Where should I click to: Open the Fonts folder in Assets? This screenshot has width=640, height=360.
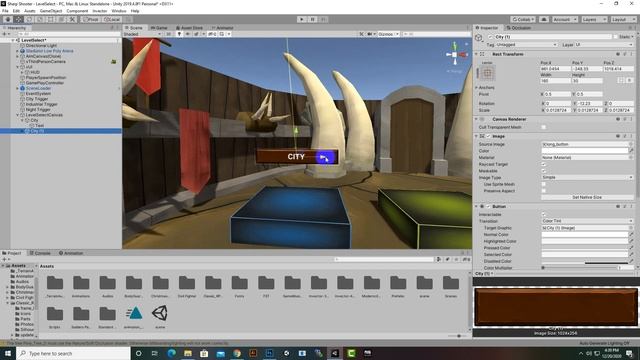tap(240, 286)
